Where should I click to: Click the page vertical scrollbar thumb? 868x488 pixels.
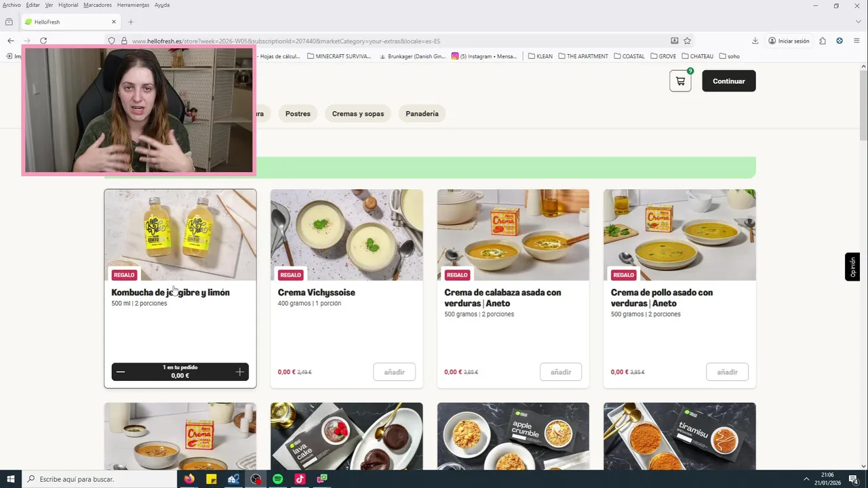[x=863, y=105]
